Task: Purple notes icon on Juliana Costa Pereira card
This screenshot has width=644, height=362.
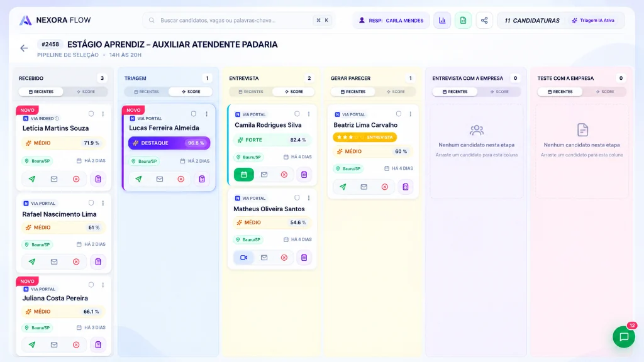Action: [x=98, y=345]
